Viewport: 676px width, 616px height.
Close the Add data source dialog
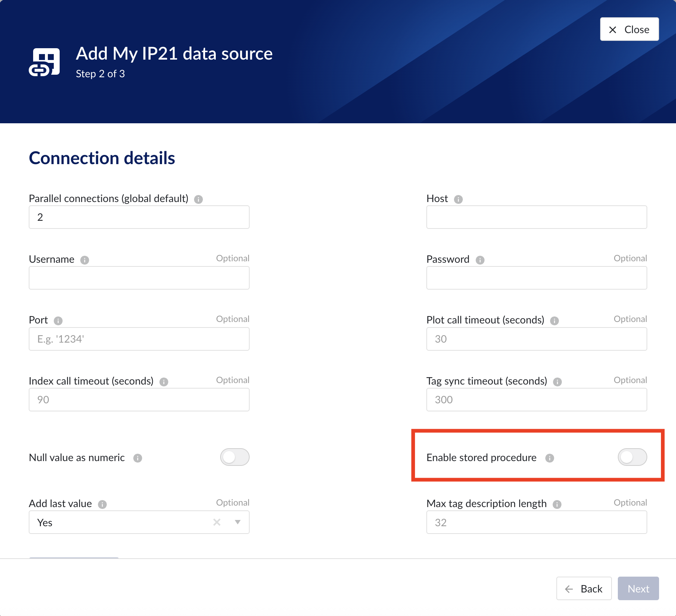click(x=629, y=29)
